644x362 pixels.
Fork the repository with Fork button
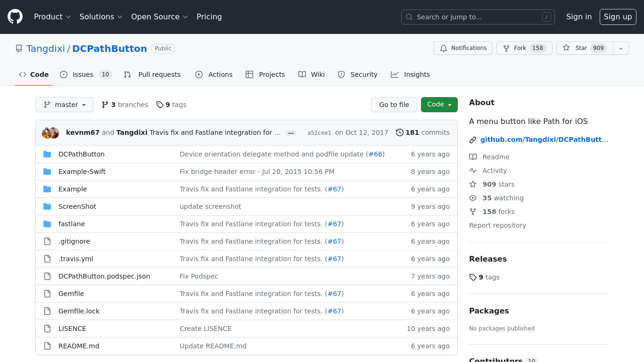(524, 48)
